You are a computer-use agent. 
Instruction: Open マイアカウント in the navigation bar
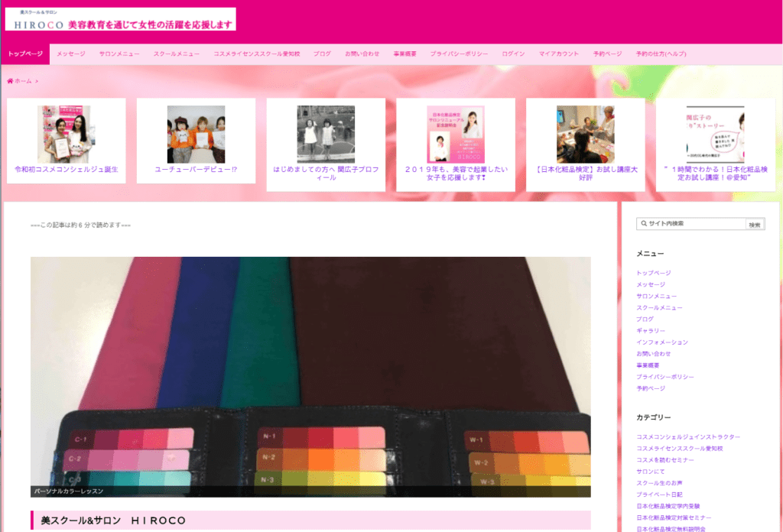pyautogui.click(x=559, y=54)
